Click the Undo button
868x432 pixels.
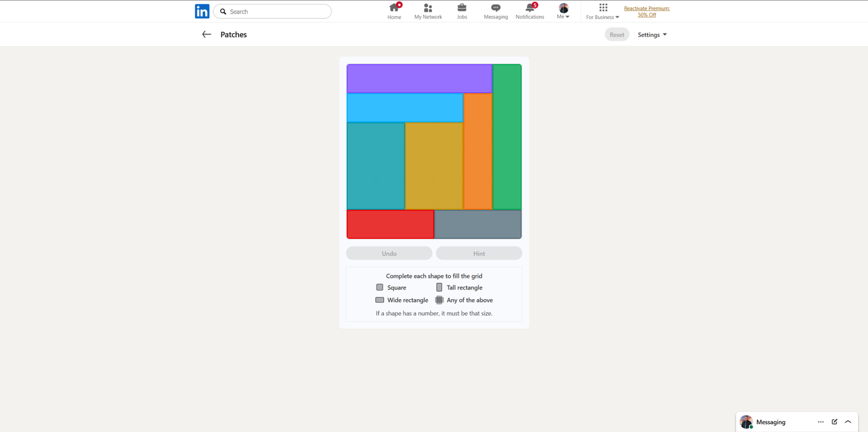coord(389,253)
